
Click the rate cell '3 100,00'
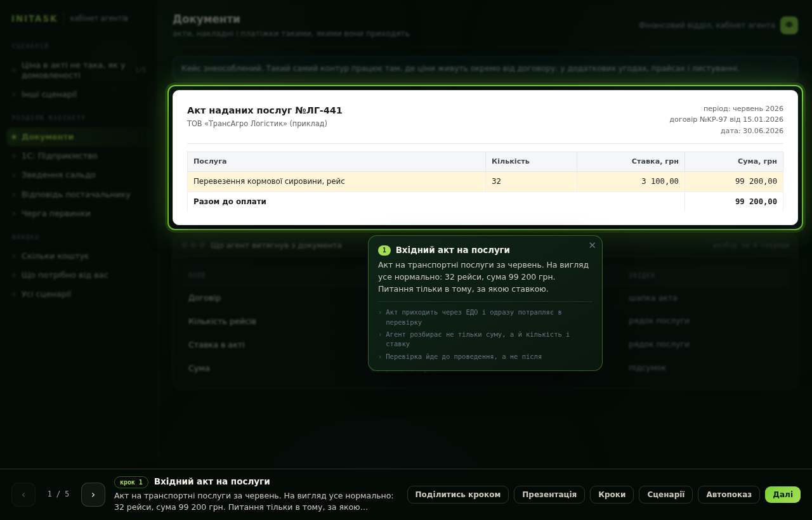coord(631,181)
